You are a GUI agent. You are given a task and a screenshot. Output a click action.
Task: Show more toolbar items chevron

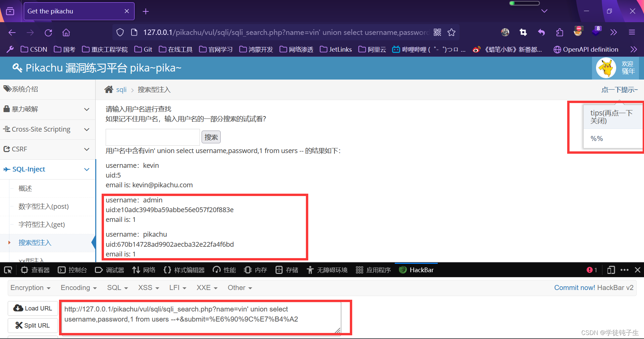[x=613, y=32]
